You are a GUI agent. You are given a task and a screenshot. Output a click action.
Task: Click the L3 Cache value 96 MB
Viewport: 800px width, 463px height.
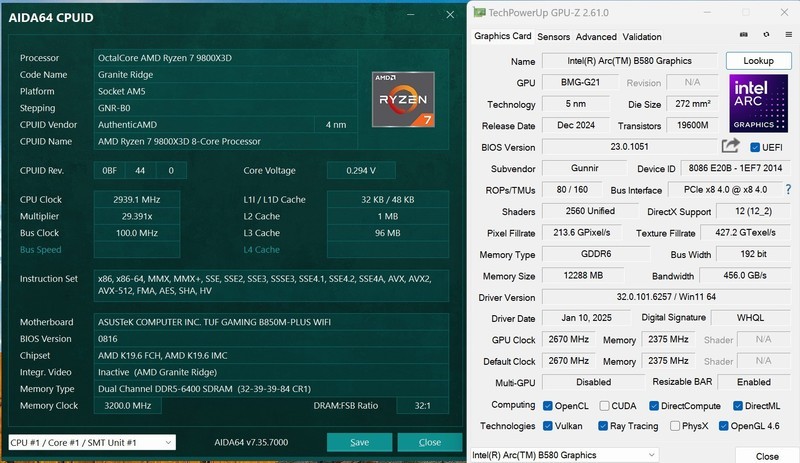[388, 233]
